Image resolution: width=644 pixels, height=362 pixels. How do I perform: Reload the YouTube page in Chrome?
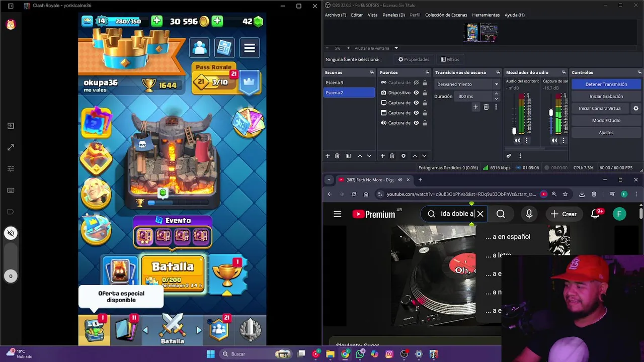pos(354,194)
